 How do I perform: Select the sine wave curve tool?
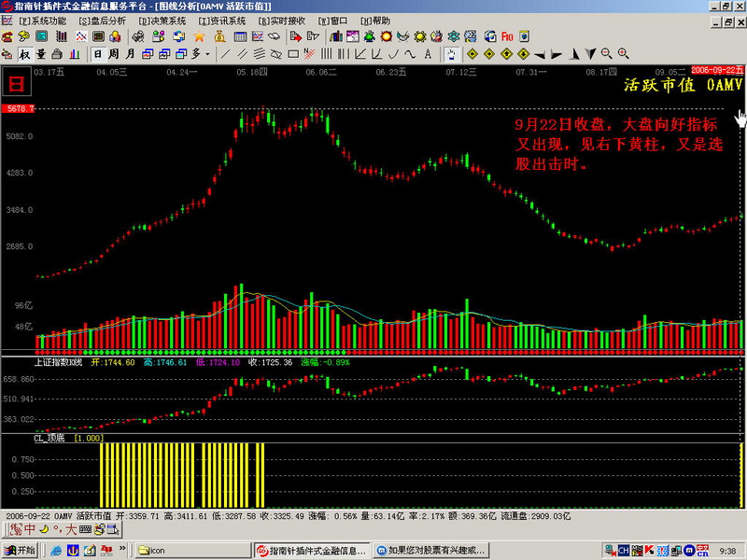(x=410, y=54)
